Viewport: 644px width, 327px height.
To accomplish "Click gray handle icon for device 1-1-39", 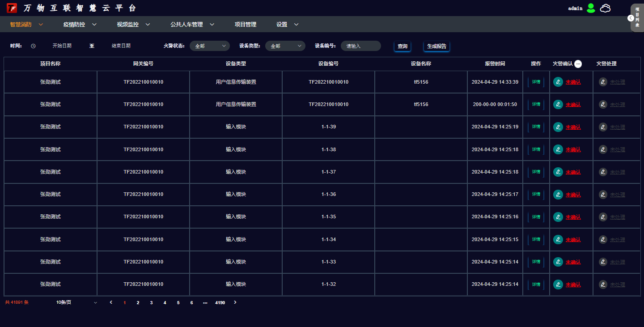I will (603, 127).
